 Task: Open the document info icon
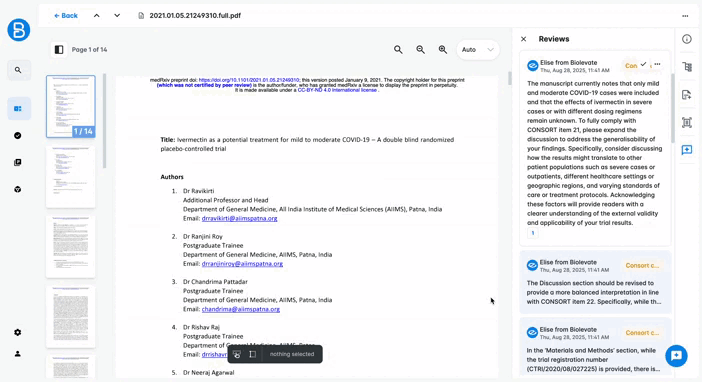click(x=687, y=39)
